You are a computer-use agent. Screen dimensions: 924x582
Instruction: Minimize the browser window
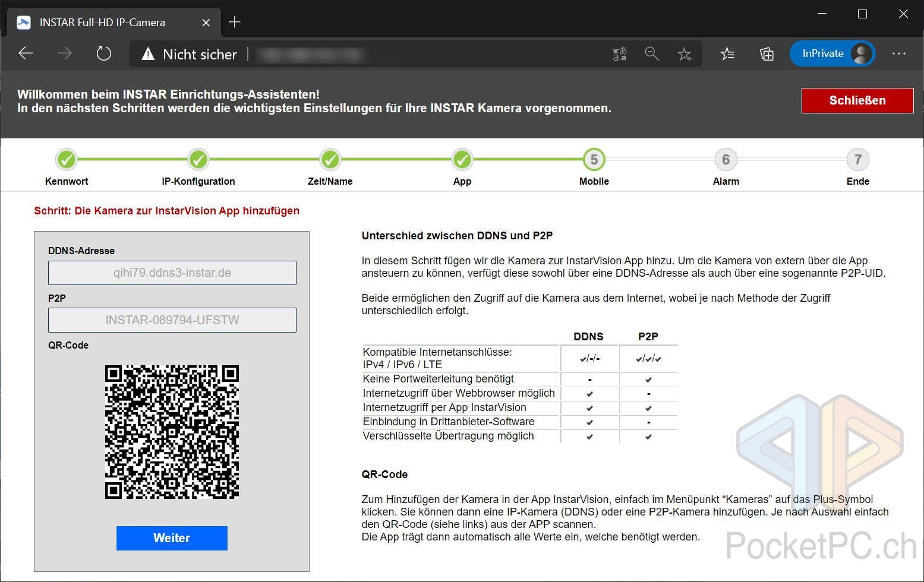point(822,14)
